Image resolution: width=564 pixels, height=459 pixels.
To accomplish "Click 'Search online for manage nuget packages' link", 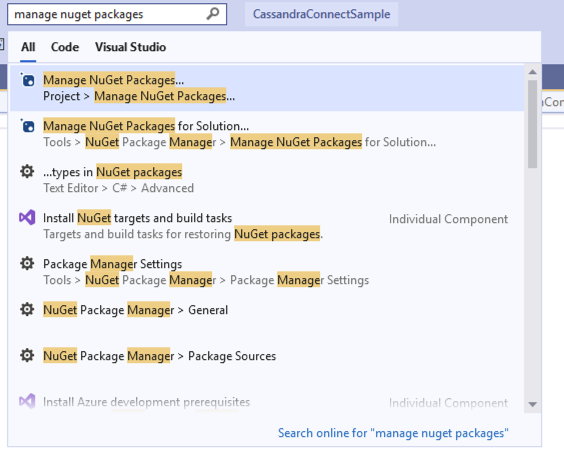I will click(x=393, y=433).
